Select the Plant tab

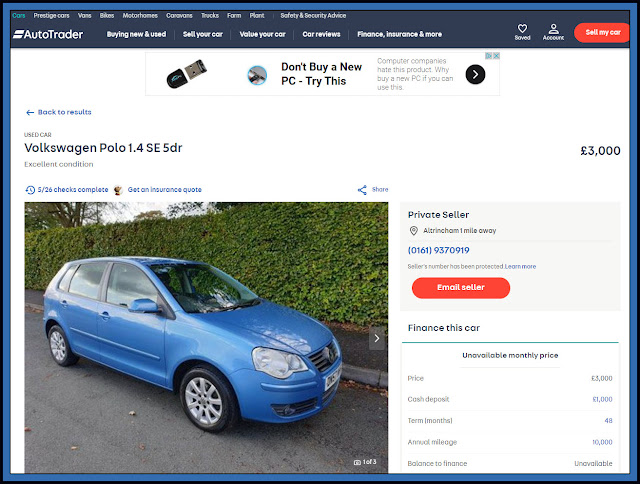click(x=257, y=16)
